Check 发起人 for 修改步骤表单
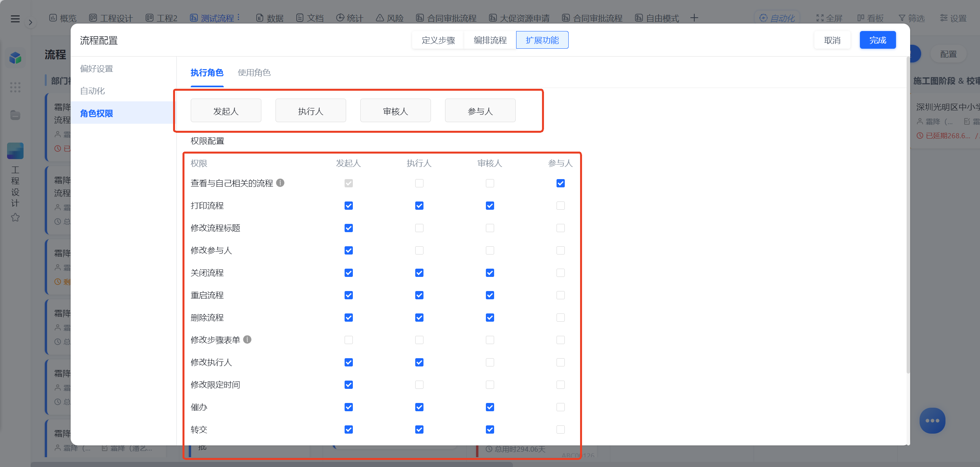This screenshot has width=980, height=467. coord(349,340)
